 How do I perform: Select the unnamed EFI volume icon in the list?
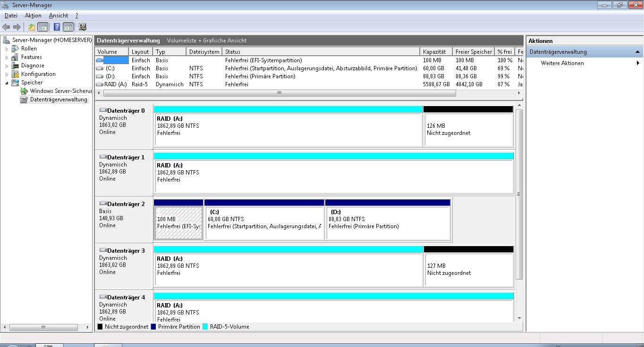tap(100, 60)
